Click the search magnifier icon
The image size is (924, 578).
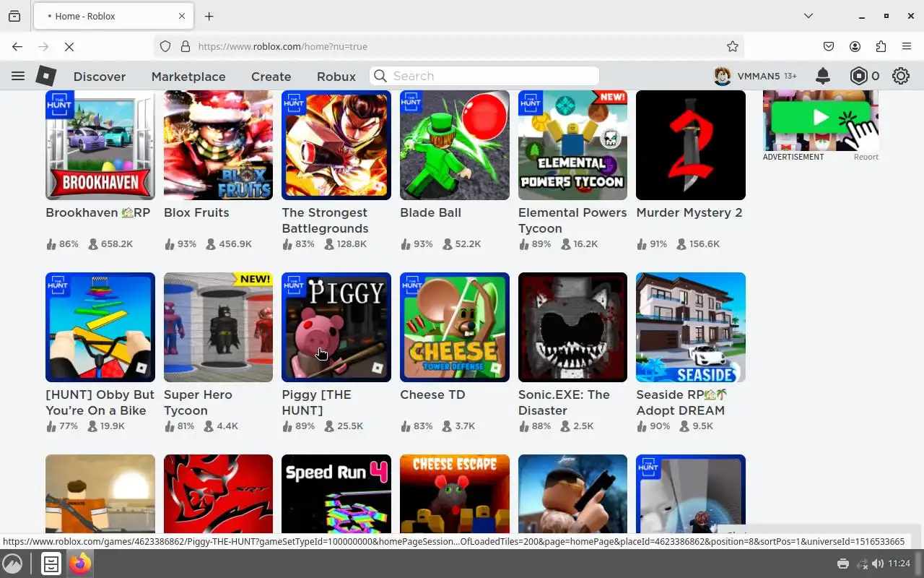tap(380, 76)
